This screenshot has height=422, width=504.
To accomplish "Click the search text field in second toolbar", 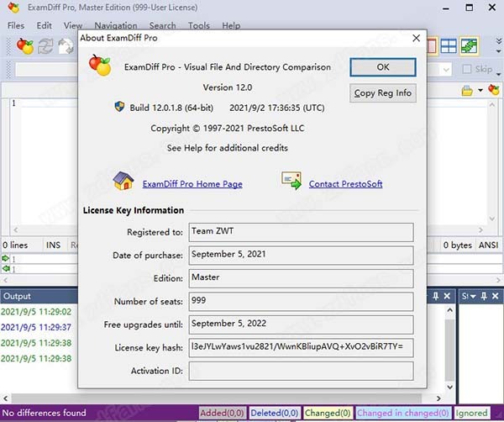I will pyautogui.click(x=46, y=70).
